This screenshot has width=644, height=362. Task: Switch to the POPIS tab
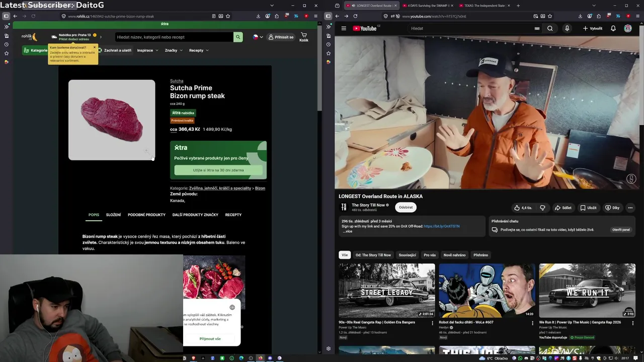(x=94, y=215)
